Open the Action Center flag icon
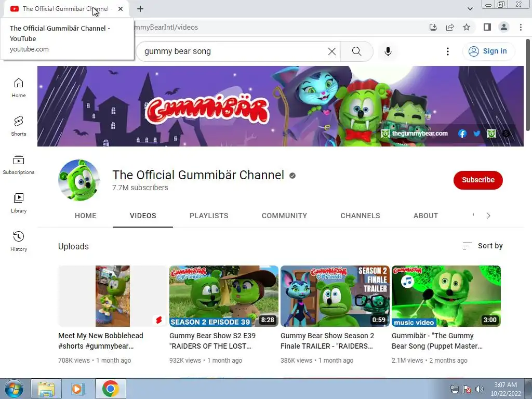Viewport: 532px width, 399px height. pyautogui.click(x=467, y=389)
